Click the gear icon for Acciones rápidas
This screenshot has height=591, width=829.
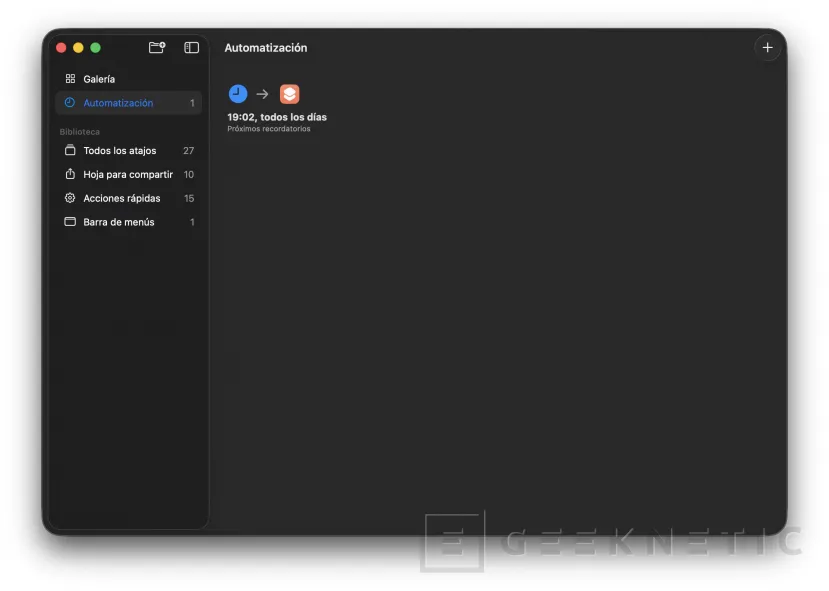pos(70,198)
